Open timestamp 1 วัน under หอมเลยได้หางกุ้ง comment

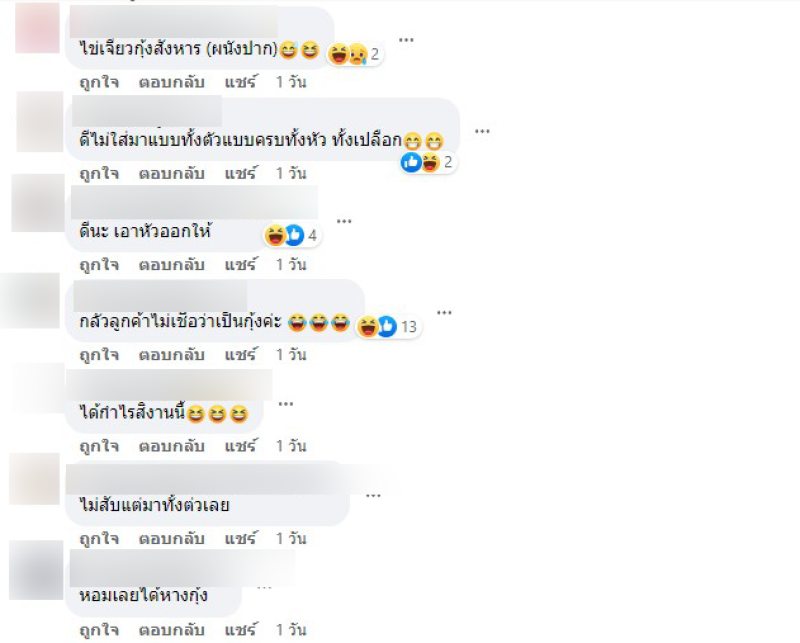click(291, 629)
